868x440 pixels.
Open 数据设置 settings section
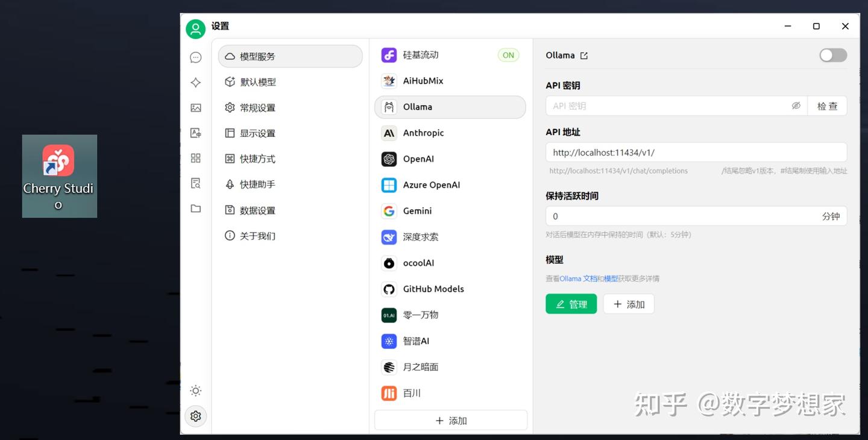pos(290,210)
